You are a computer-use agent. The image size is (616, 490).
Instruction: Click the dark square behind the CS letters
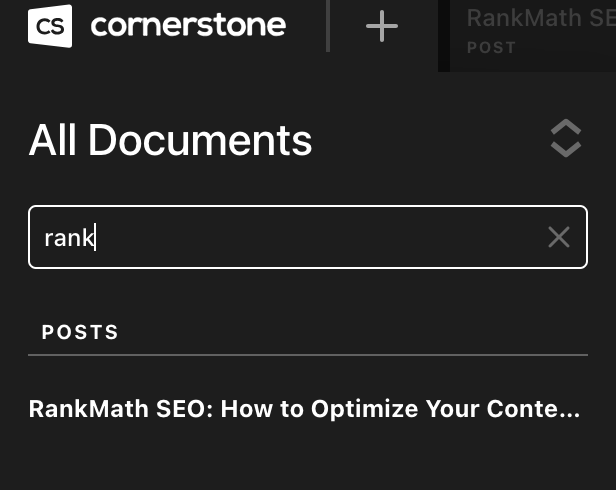click(x=34, y=12)
